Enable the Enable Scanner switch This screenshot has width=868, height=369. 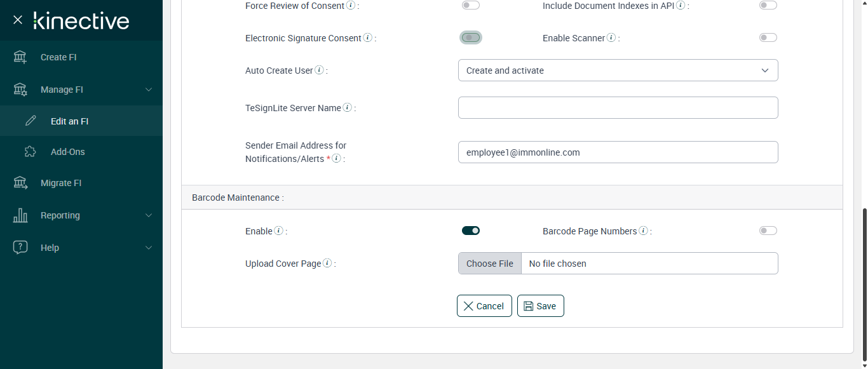pyautogui.click(x=768, y=37)
